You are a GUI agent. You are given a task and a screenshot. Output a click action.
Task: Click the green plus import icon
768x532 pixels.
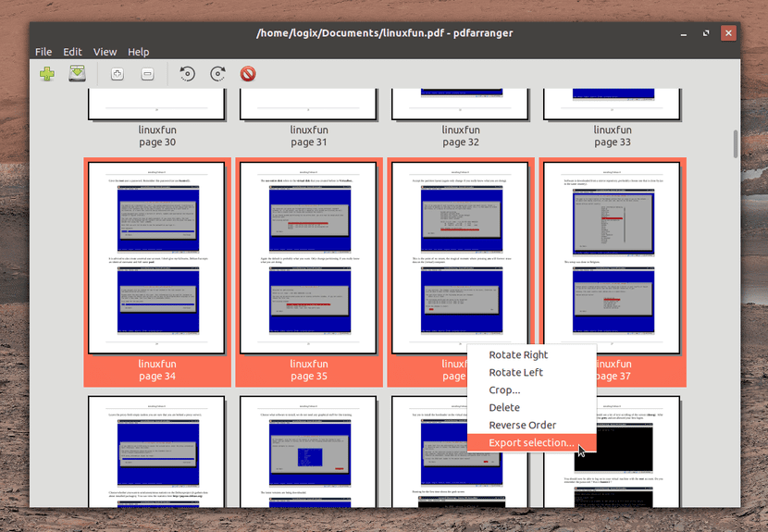click(47, 74)
